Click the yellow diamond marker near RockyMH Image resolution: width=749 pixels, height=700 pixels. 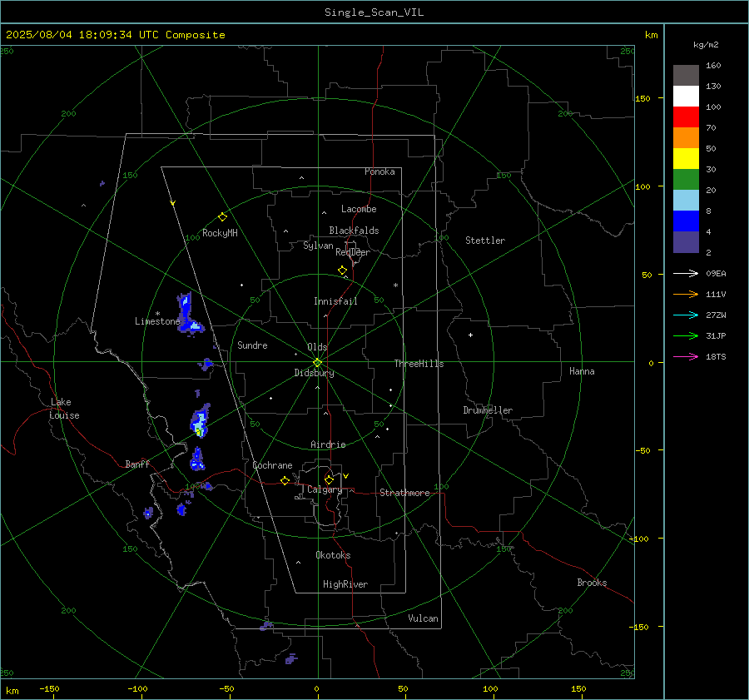tap(222, 217)
